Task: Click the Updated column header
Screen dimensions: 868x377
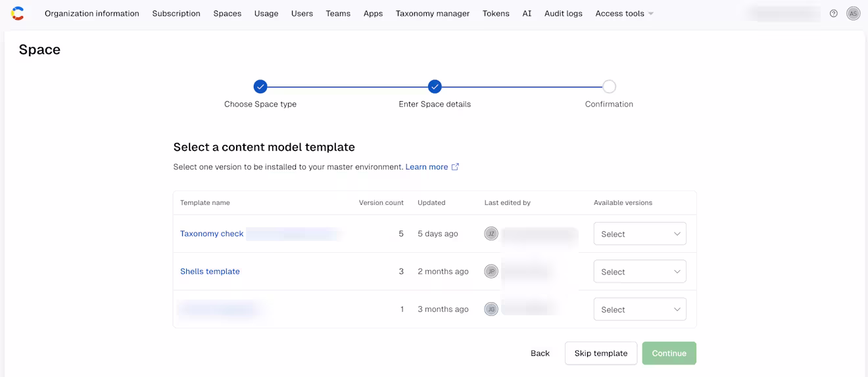Action: (431, 203)
